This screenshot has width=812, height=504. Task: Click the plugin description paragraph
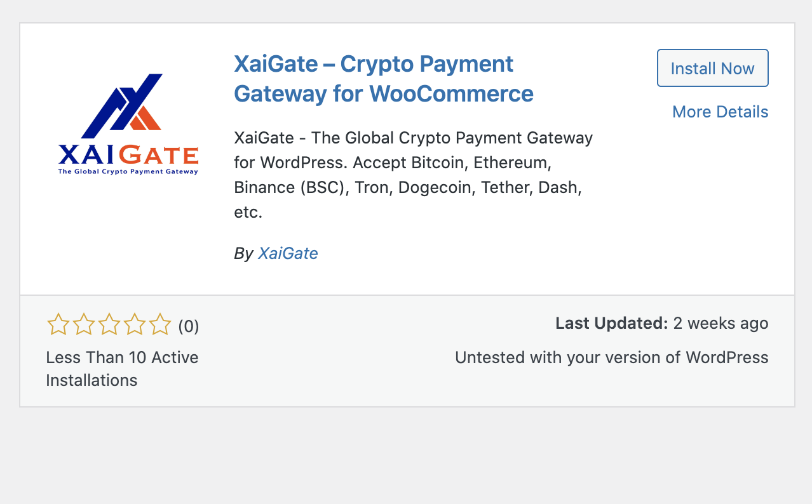(x=412, y=175)
